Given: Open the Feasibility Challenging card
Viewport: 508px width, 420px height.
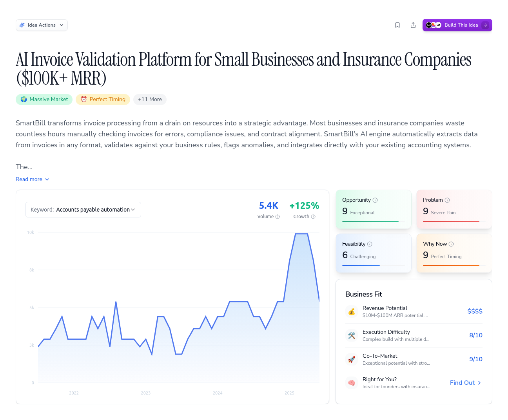Looking at the screenshot, I should point(374,253).
